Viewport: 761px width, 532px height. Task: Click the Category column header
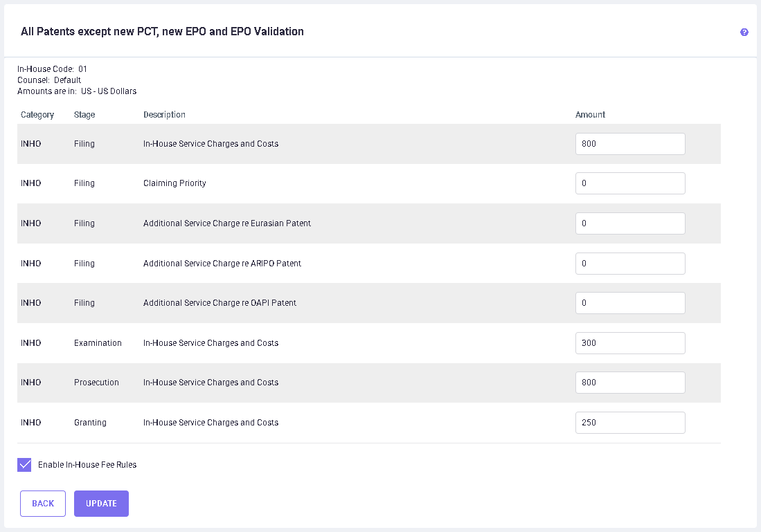(x=37, y=115)
